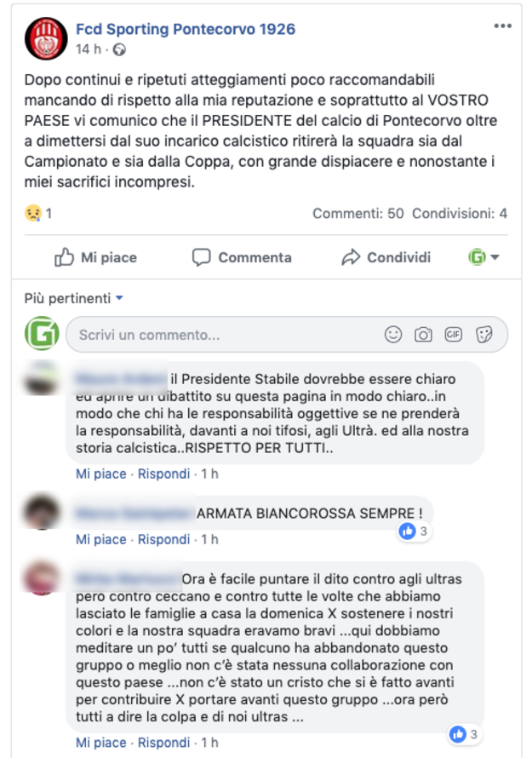The height and width of the screenshot is (758, 532).
Task: Reply to the ultras comment with Rispondi
Action: [x=163, y=743]
